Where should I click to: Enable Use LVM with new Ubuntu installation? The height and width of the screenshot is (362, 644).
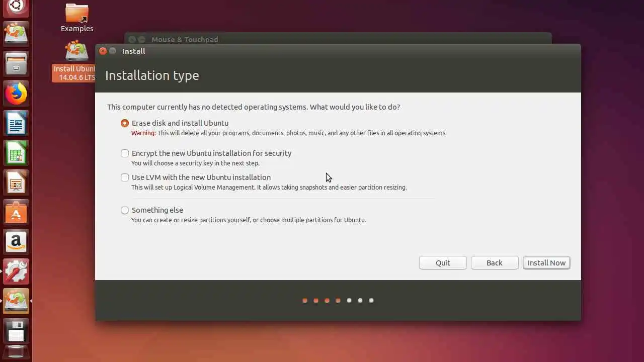click(125, 177)
